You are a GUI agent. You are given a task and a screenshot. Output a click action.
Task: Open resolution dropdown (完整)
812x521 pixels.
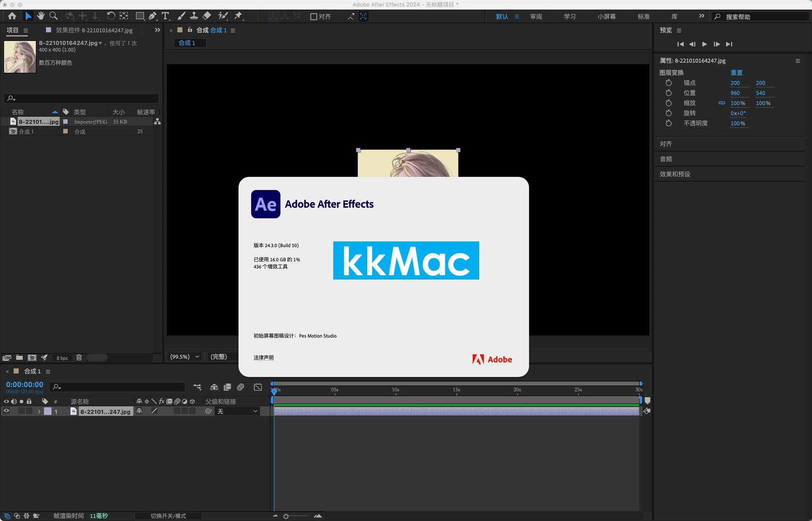point(223,357)
